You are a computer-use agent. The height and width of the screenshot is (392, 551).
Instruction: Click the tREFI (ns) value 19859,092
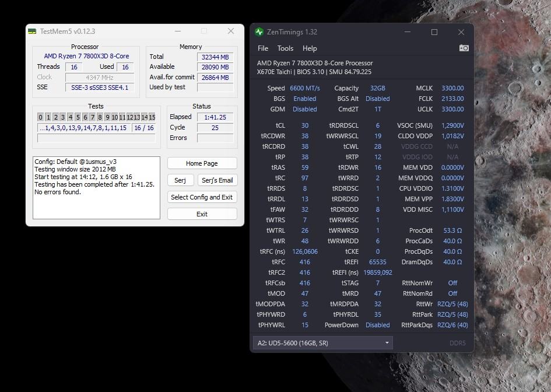point(377,273)
